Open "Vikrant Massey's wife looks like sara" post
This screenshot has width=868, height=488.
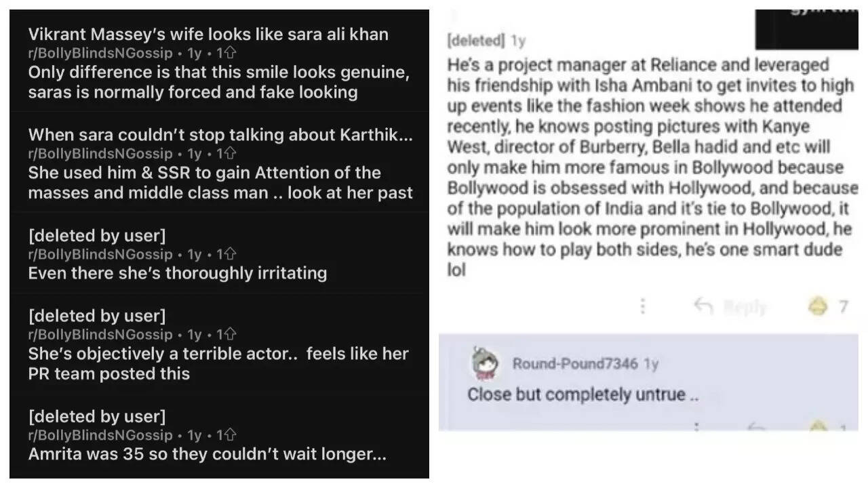click(x=208, y=35)
